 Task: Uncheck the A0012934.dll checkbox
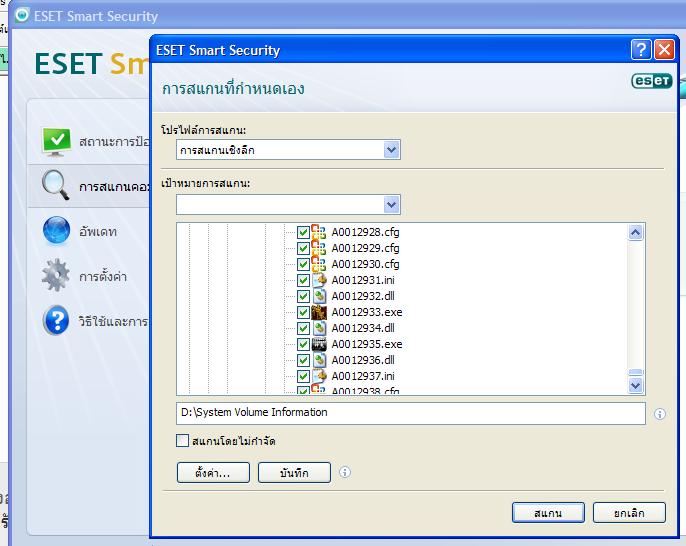pyautogui.click(x=303, y=329)
